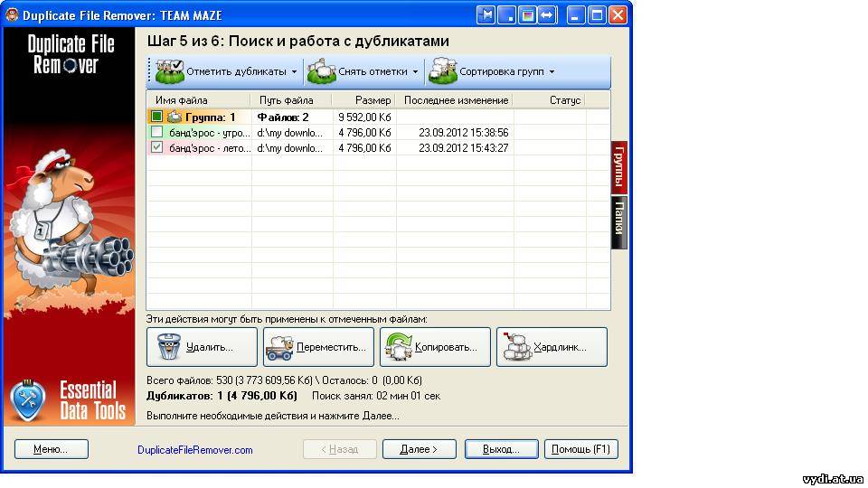Click the Переместить... button

coord(319,347)
